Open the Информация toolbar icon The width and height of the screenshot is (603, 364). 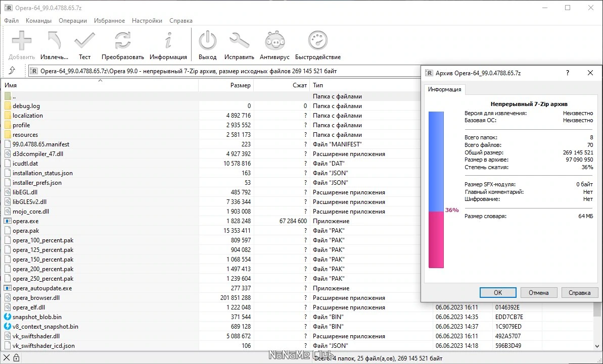click(x=168, y=40)
